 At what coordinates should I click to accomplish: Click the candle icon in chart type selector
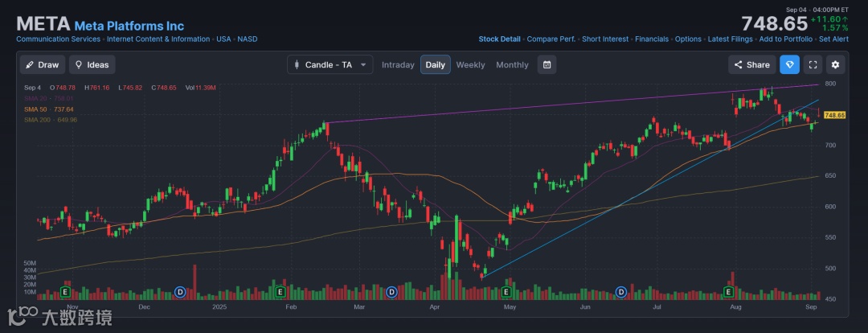point(297,65)
